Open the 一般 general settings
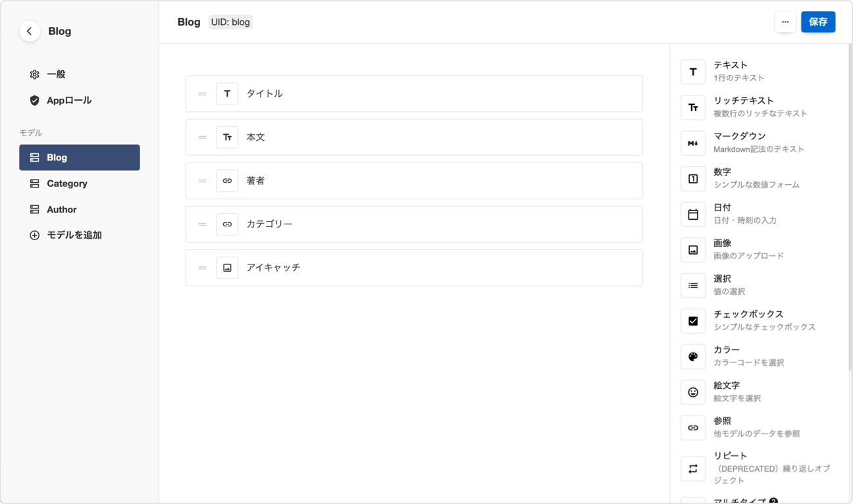This screenshot has height=504, width=853. click(56, 74)
